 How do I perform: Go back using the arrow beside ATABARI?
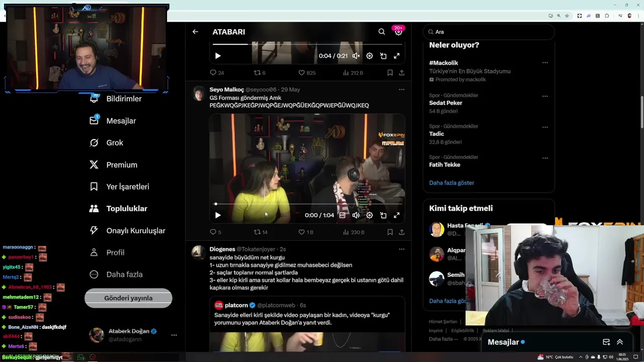pyautogui.click(x=195, y=32)
